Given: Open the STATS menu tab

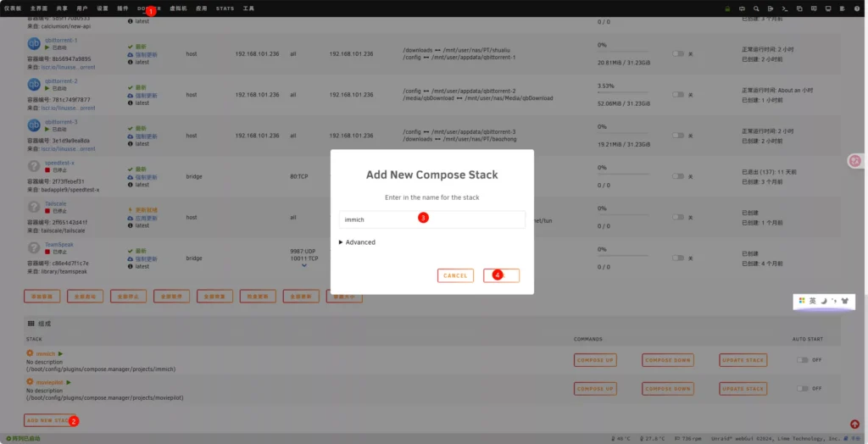Looking at the screenshot, I should tap(225, 8).
